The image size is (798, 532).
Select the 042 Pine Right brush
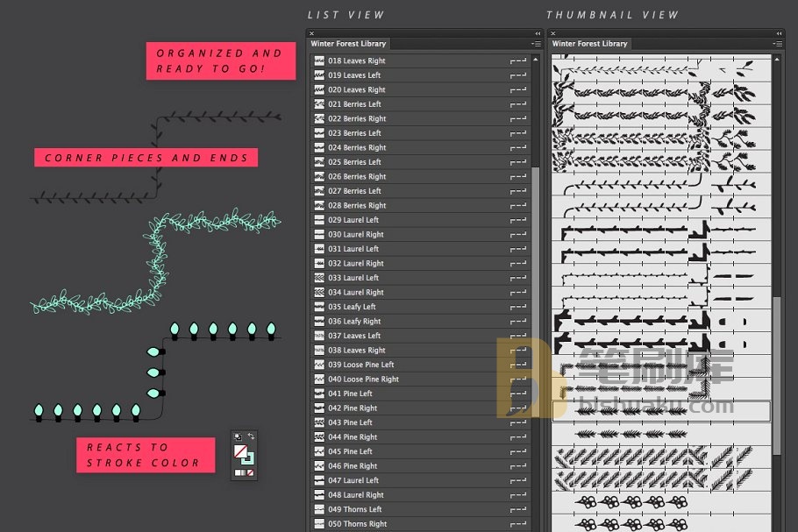pos(420,408)
